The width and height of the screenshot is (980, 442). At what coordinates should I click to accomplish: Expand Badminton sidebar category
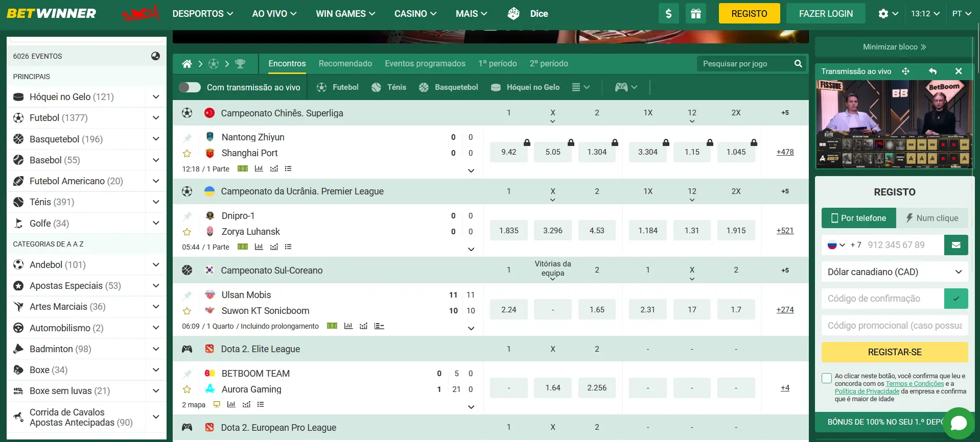pos(156,349)
